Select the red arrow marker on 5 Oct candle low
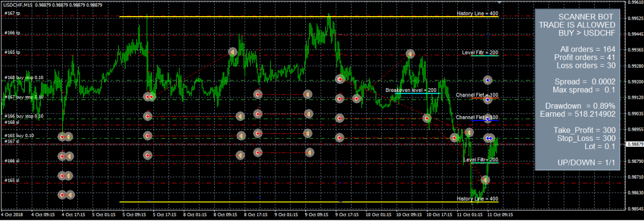This screenshot has width=644, height=221. 148,97
